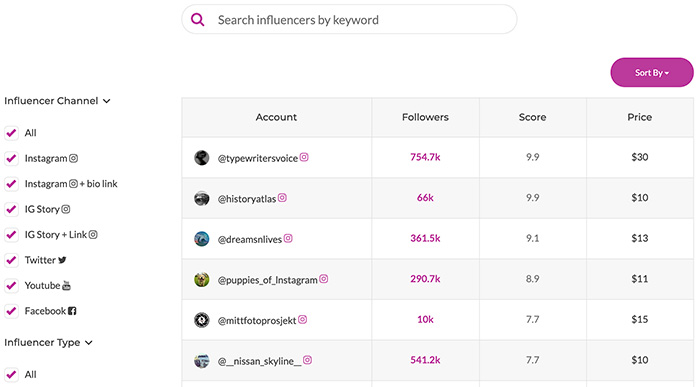Click Instagram icon beside IG Story + Link
This screenshot has height=387, width=700.
click(x=93, y=234)
